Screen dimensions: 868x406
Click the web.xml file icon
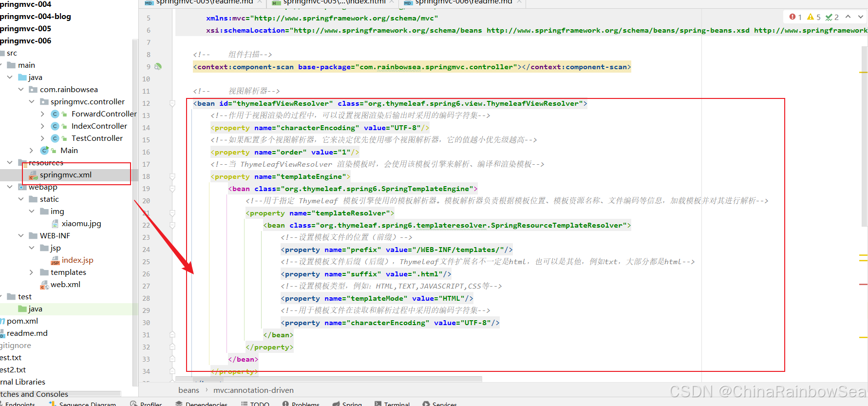44,285
